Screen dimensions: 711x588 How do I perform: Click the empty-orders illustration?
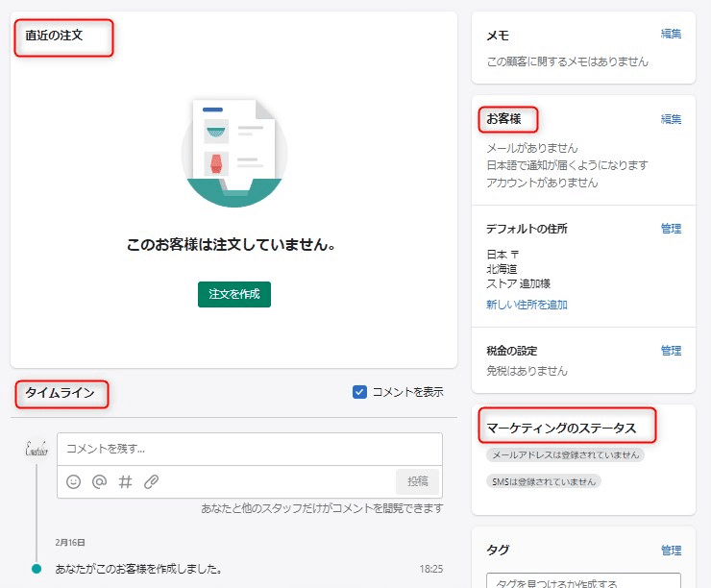pos(234,153)
